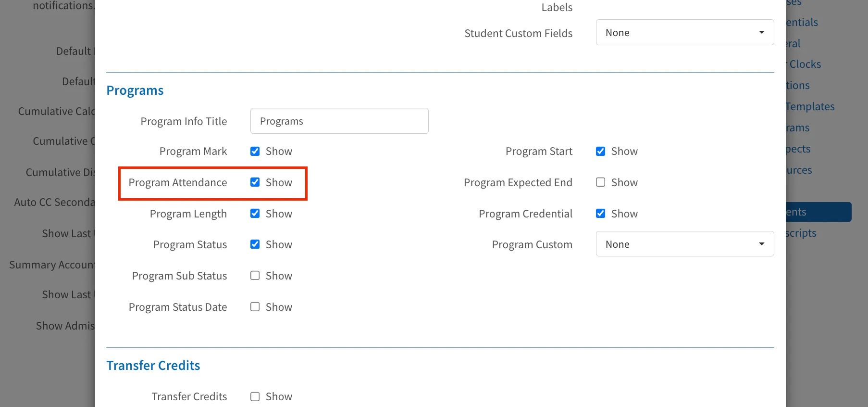
Task: Enable Transfer Credits Show checkbox
Action: (255, 396)
